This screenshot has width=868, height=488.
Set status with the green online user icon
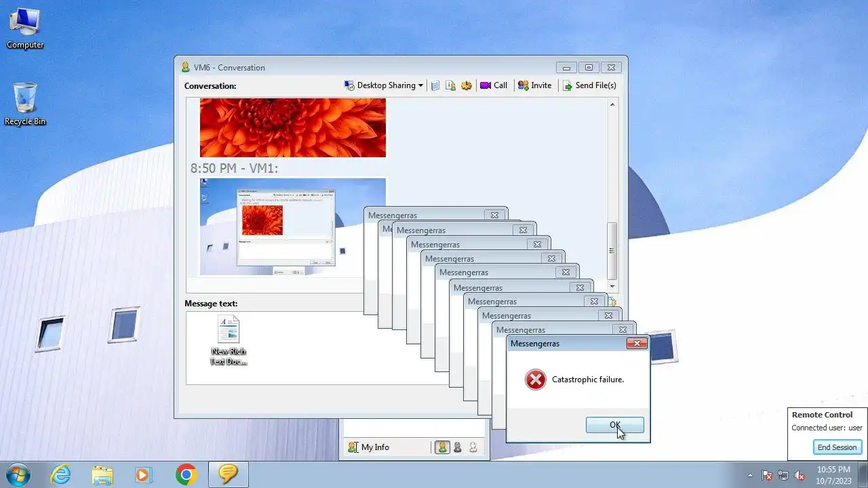click(442, 447)
